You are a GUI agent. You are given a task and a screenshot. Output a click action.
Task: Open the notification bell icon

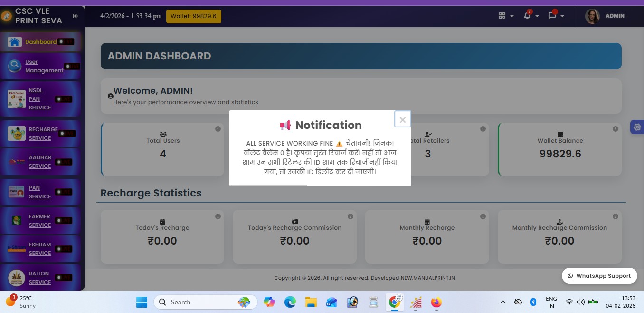coord(527,16)
